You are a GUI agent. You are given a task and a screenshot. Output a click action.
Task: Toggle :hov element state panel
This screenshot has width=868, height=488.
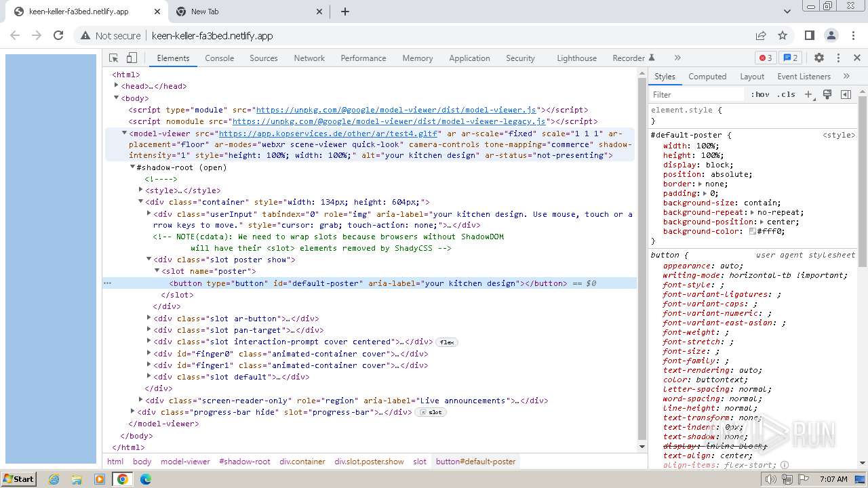(x=760, y=94)
